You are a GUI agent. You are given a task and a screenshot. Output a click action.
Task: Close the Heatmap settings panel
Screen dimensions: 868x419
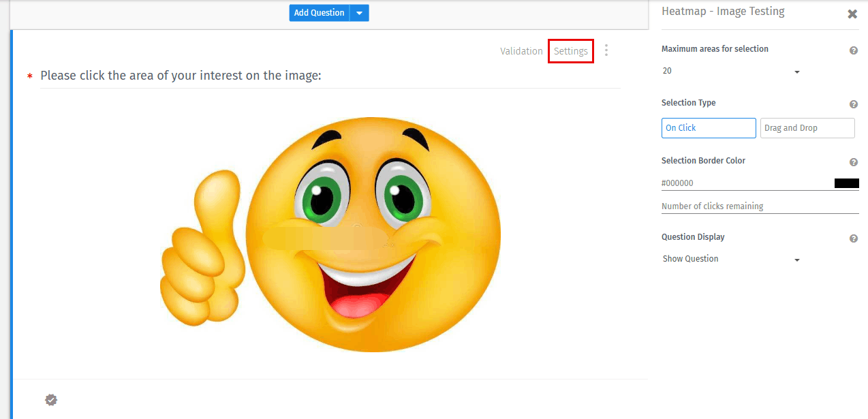(852, 14)
